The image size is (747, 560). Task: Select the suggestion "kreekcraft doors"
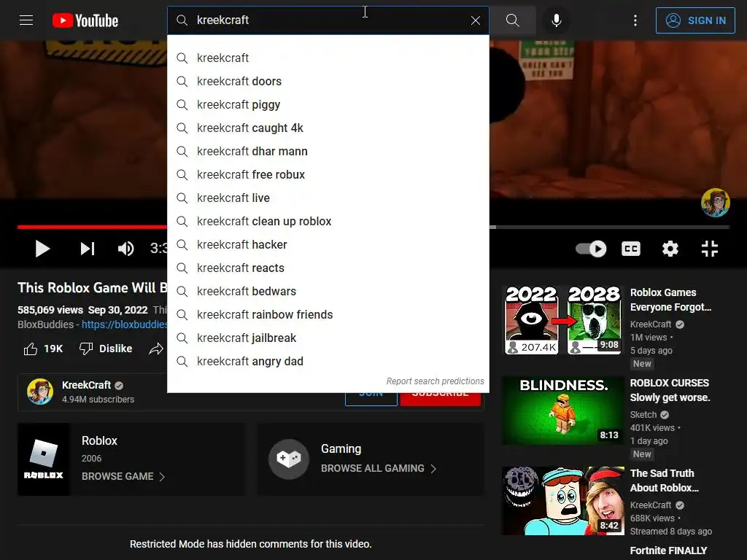point(328,82)
